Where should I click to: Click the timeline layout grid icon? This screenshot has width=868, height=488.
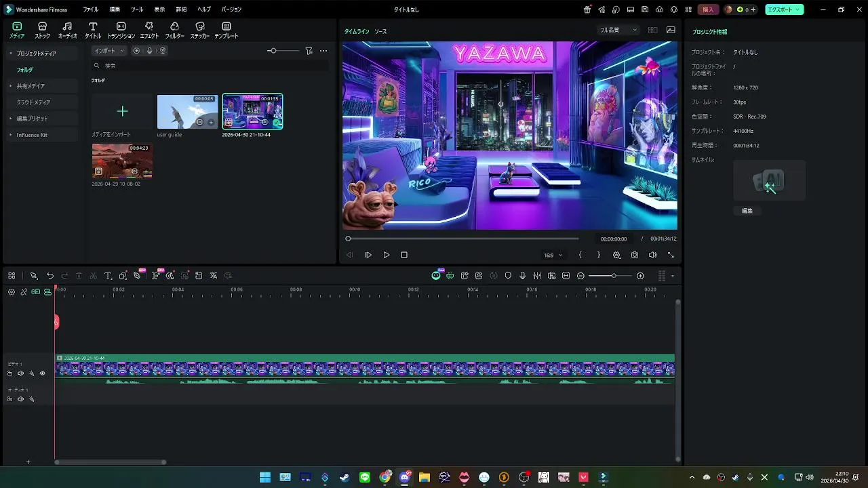pos(12,276)
